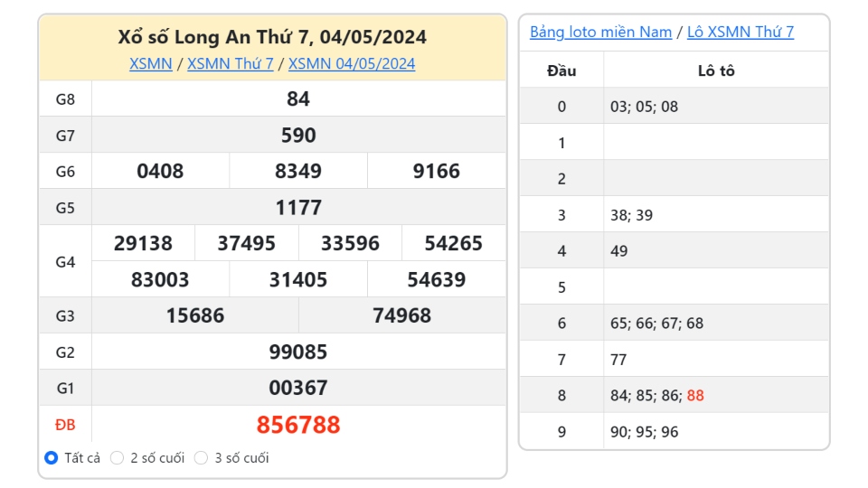Click the 'Lô tô' column header
Viewport: 868px width, 488px height.
click(716, 70)
